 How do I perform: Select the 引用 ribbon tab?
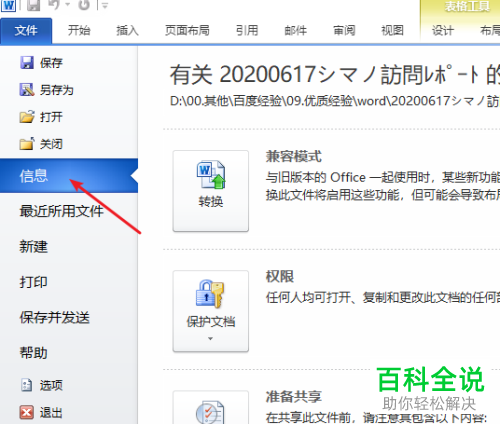pos(247,30)
